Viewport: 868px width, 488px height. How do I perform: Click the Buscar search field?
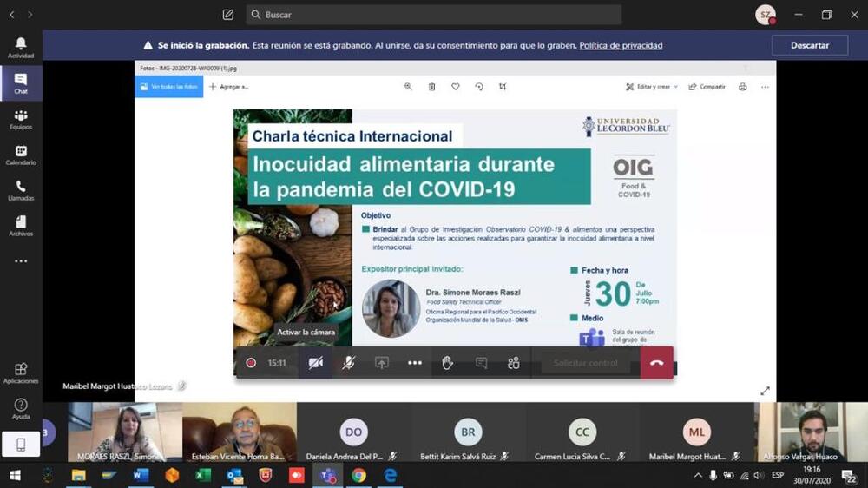click(434, 15)
